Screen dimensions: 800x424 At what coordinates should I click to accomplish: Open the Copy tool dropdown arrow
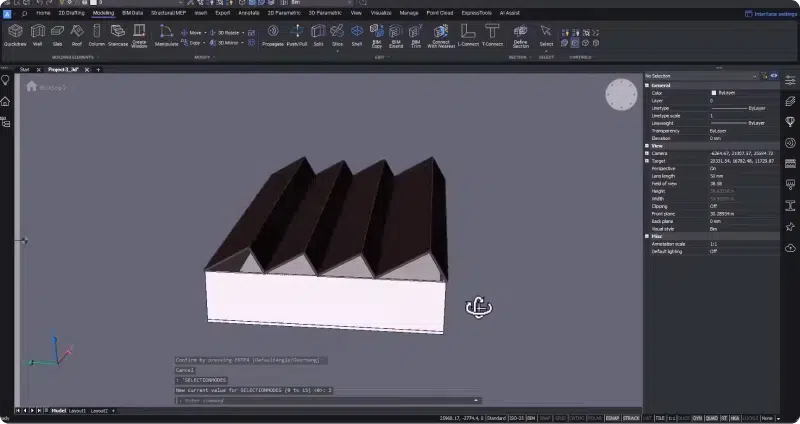pos(204,43)
